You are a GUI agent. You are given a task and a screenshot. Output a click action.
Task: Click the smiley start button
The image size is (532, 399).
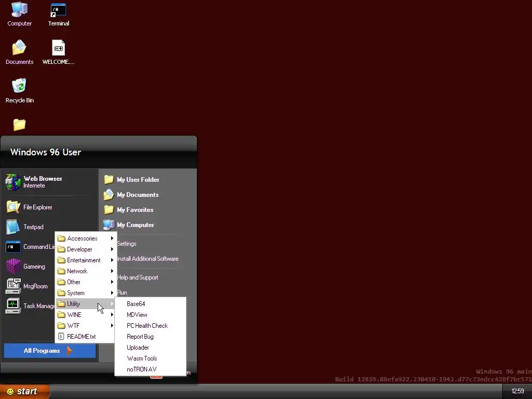24,391
